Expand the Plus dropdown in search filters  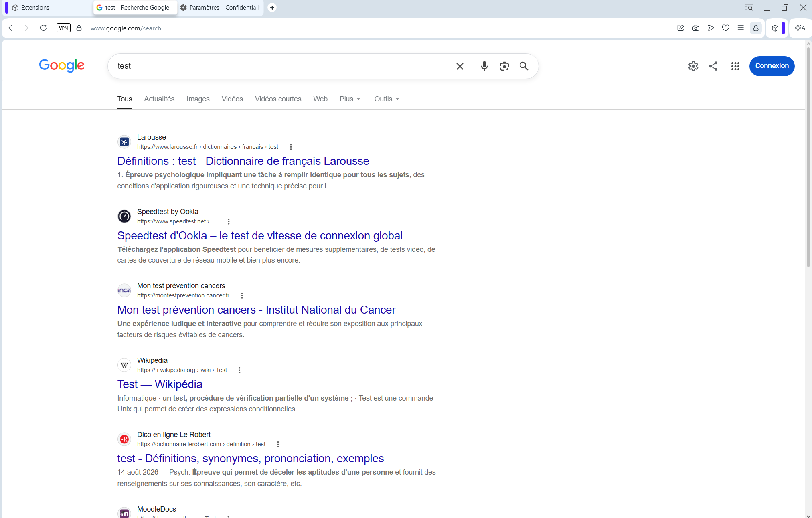[350, 99]
